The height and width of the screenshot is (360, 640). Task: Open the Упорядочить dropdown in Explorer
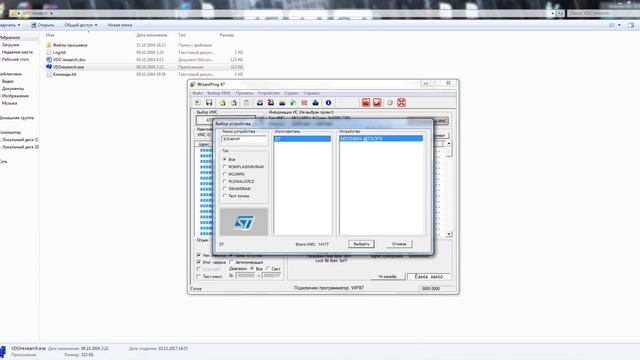[10, 25]
